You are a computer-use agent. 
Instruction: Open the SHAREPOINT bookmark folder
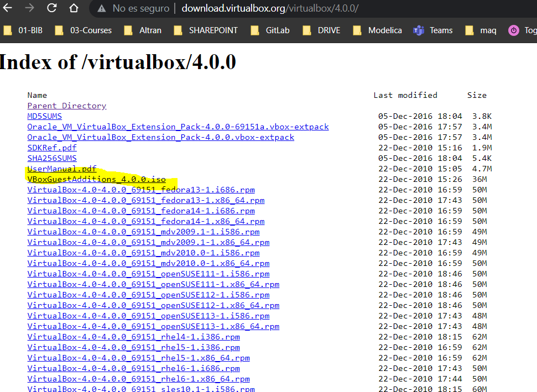click(x=206, y=30)
